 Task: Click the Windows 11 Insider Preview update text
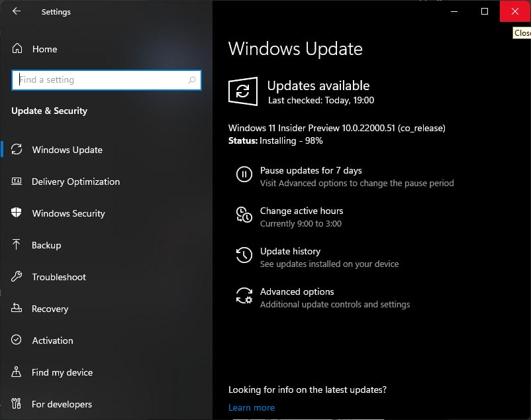coord(336,128)
